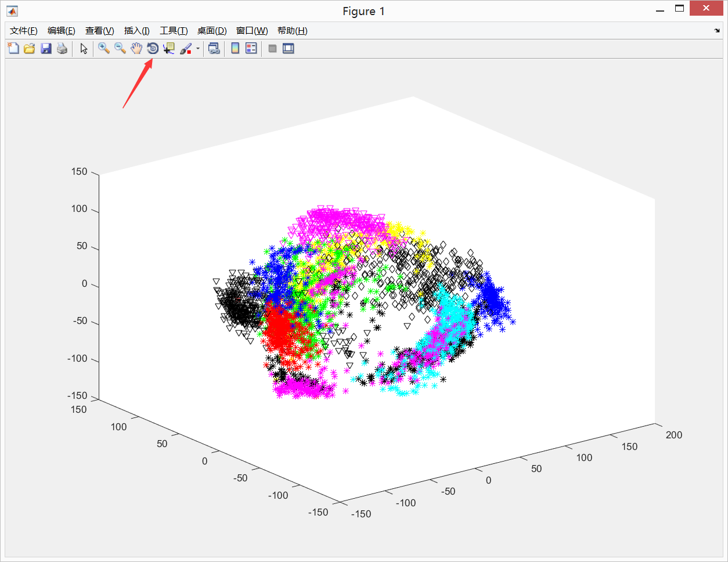Activate the Pan hand tool
Viewport: 728px width, 562px height.
coord(136,49)
